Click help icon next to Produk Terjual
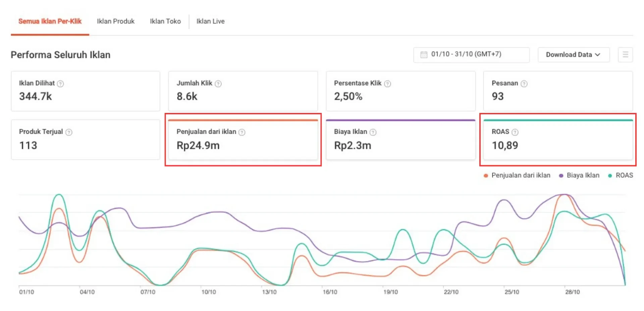The image size is (644, 311). (69, 132)
